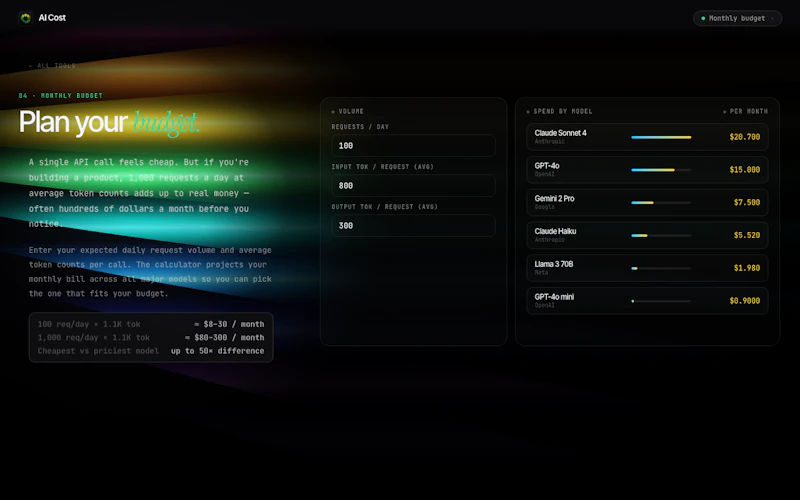Select the GPT-4o mini model row

(x=647, y=301)
